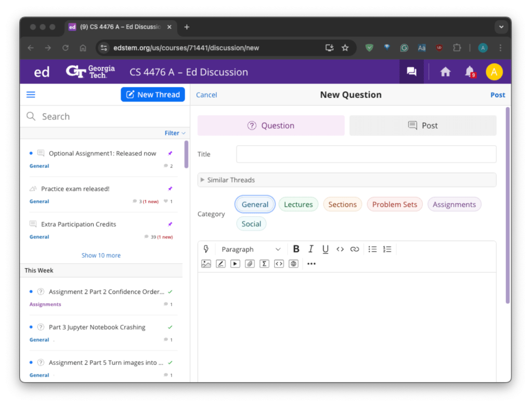The height and width of the screenshot is (406, 532).
Task: Show more editor tools ellipsis
Action: pos(312,264)
